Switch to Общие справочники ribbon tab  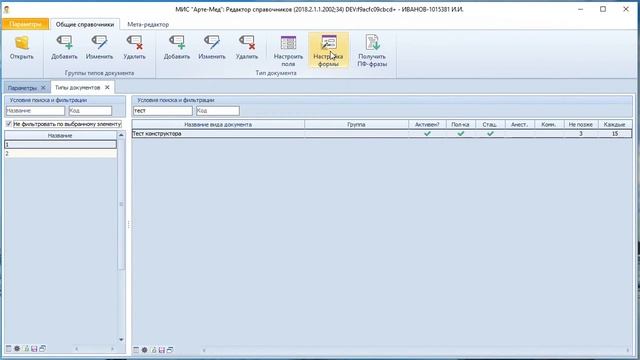[85, 24]
